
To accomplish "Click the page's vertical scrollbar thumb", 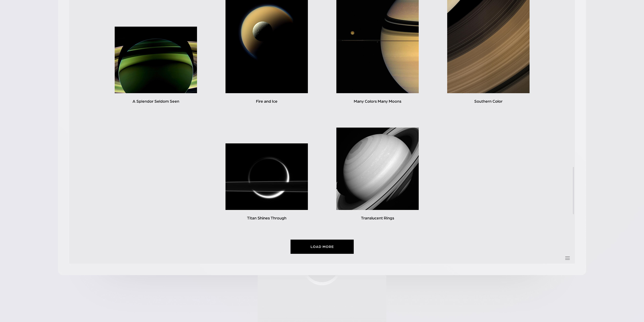I will tap(573, 191).
